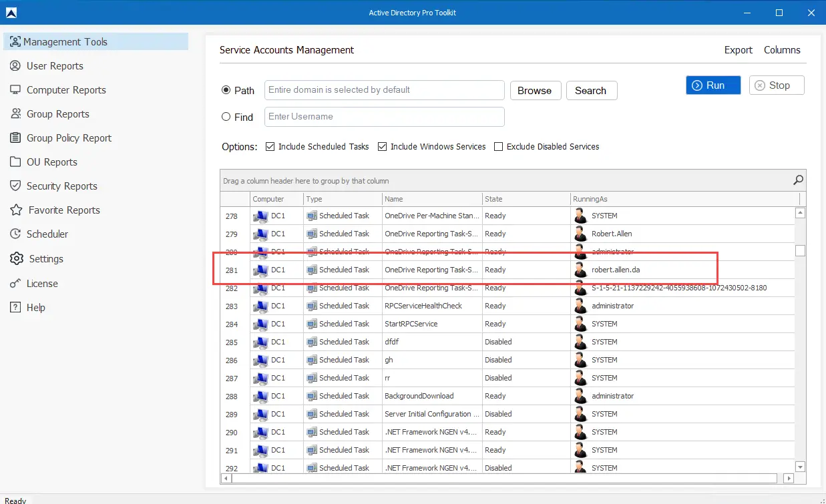Viewport: 826px width, 504px height.
Task: Click the computer icon in row 290
Action: point(260,432)
